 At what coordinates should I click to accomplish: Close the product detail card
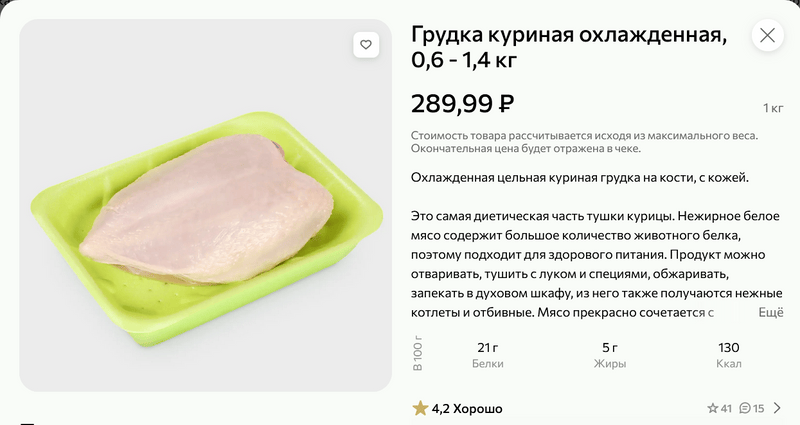tap(767, 35)
